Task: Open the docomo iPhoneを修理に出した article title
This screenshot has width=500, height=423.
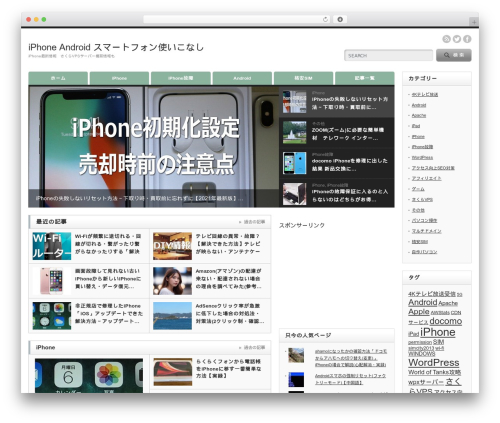Action: [x=350, y=165]
